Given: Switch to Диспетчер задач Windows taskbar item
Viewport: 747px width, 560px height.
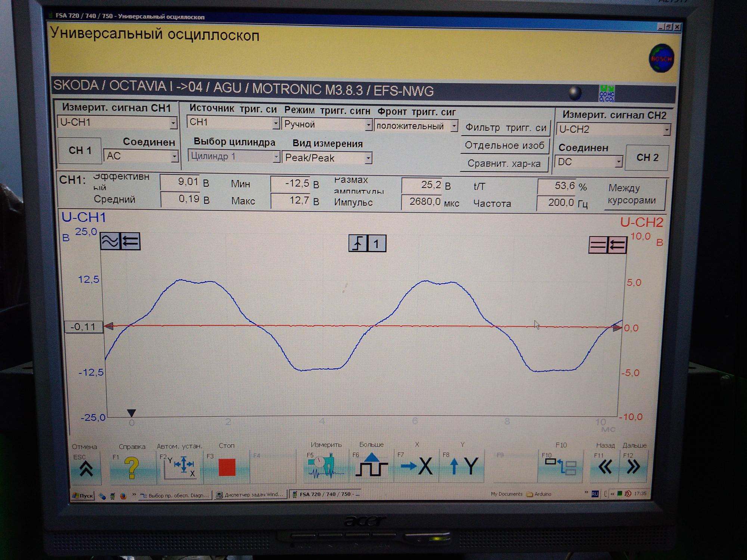Looking at the screenshot, I should (251, 495).
